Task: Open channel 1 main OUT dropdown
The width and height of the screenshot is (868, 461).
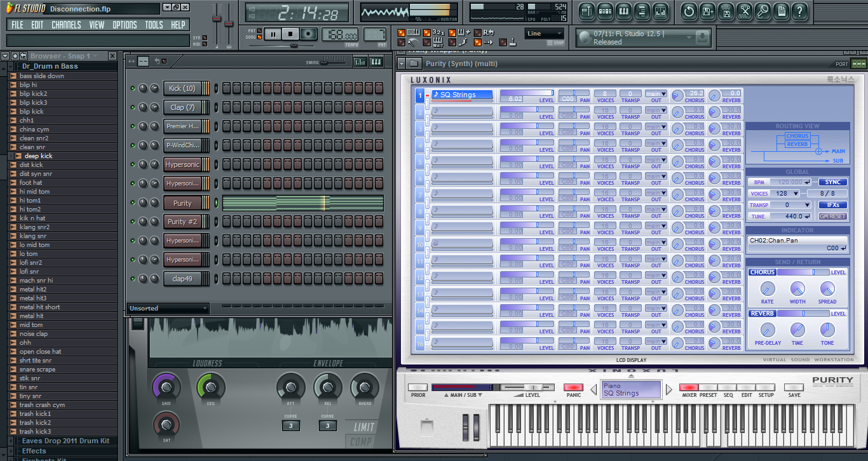Action: (656, 94)
